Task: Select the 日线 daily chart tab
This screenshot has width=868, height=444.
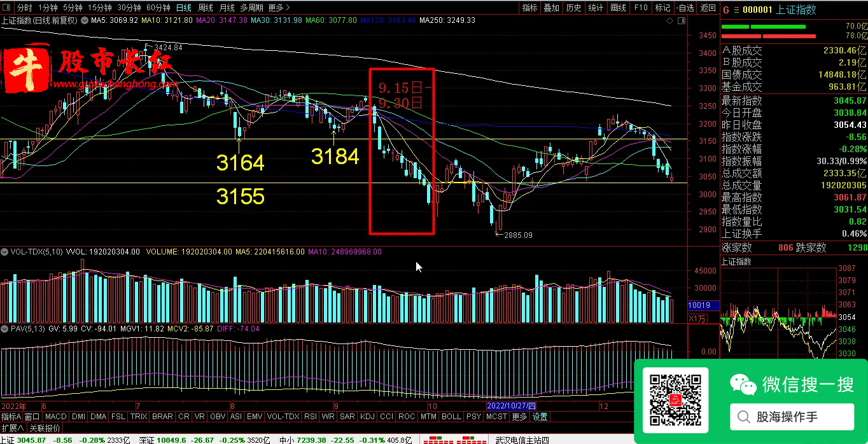Action: coord(183,8)
